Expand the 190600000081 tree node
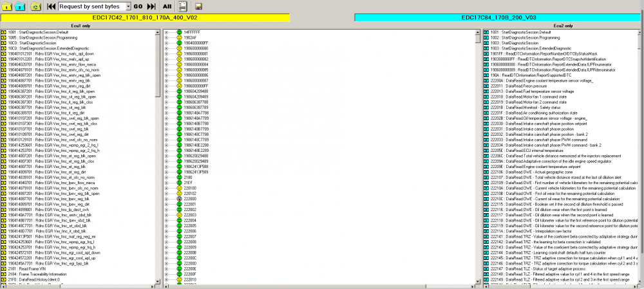The height and width of the screenshot is (289, 644). (166, 53)
